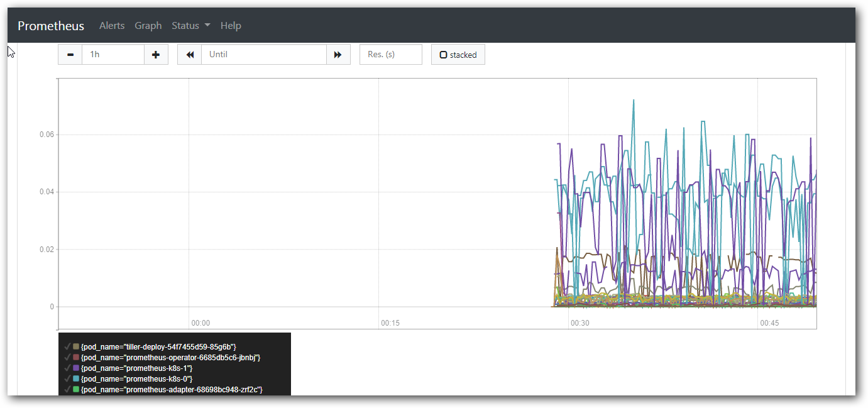Click the plus icon to increase time range
The image size is (868, 408).
tap(156, 55)
